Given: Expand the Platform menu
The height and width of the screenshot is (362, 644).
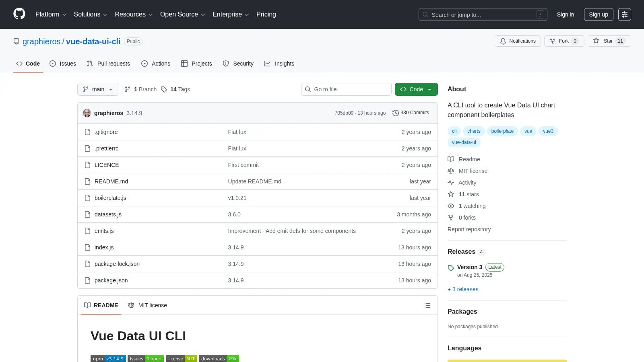Looking at the screenshot, I should tap(51, 14).
